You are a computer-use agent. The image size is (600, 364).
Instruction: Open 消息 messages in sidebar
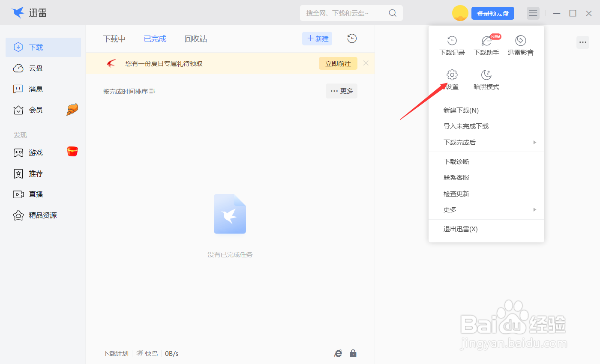click(x=43, y=89)
